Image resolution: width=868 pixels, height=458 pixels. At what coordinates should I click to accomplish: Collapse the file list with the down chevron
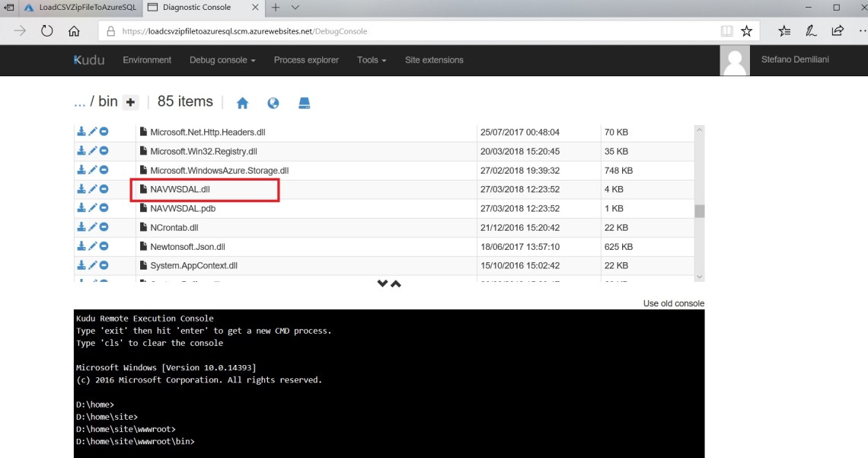coord(382,283)
